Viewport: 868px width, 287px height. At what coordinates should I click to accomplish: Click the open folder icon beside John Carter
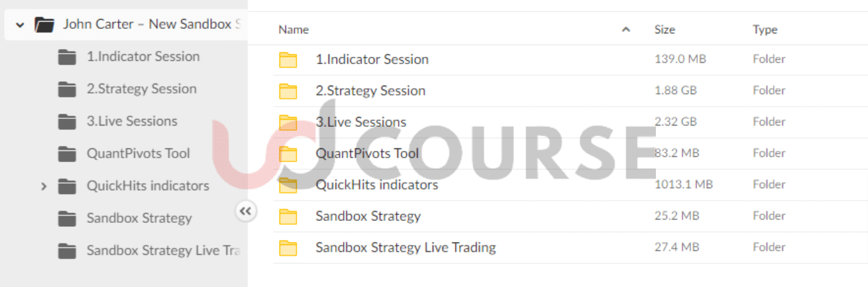click(45, 25)
